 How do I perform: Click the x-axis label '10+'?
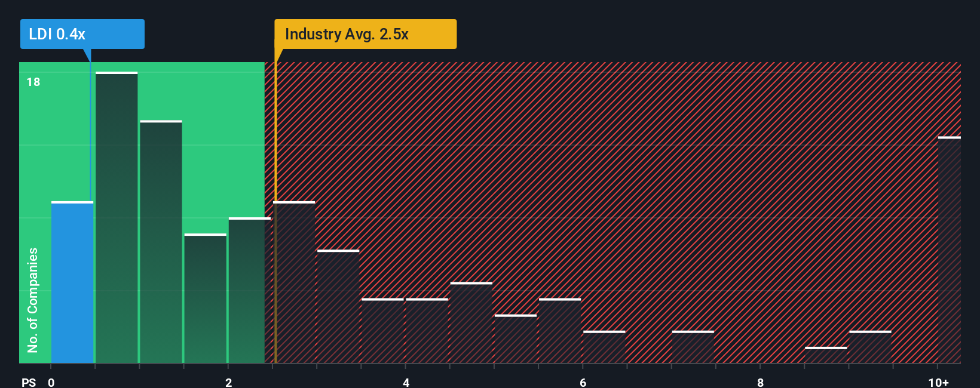point(939,383)
